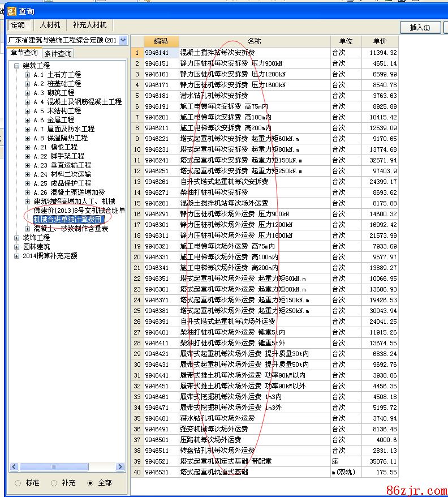Expand the A.1 土石方工程 node
The image size is (448, 497).
click(27, 75)
